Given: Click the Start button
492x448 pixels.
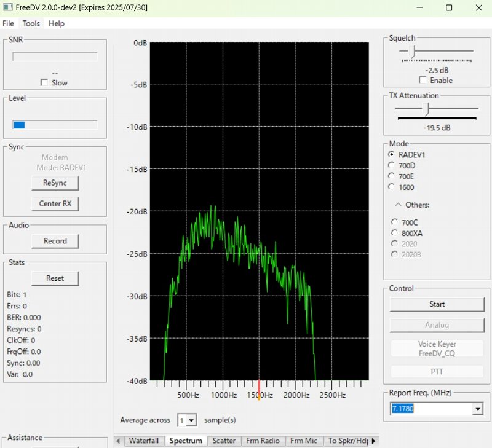Looking at the screenshot, I should [437, 304].
